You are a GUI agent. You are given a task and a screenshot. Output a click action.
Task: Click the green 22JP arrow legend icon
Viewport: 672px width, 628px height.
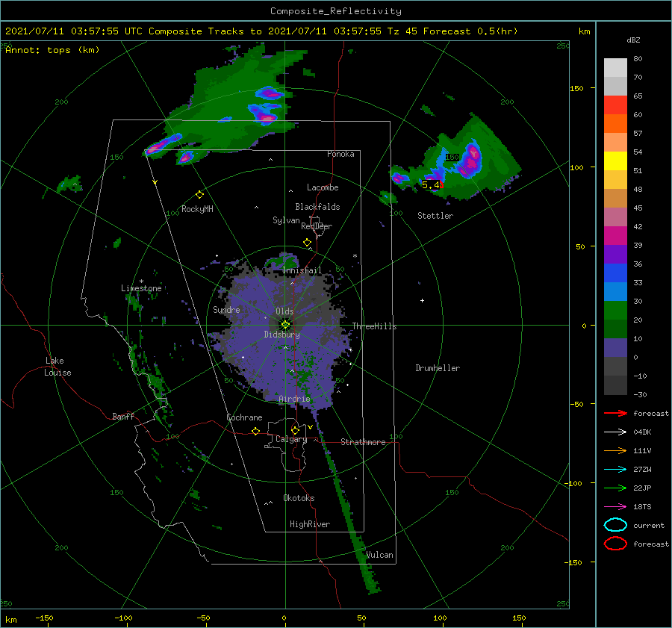(615, 488)
